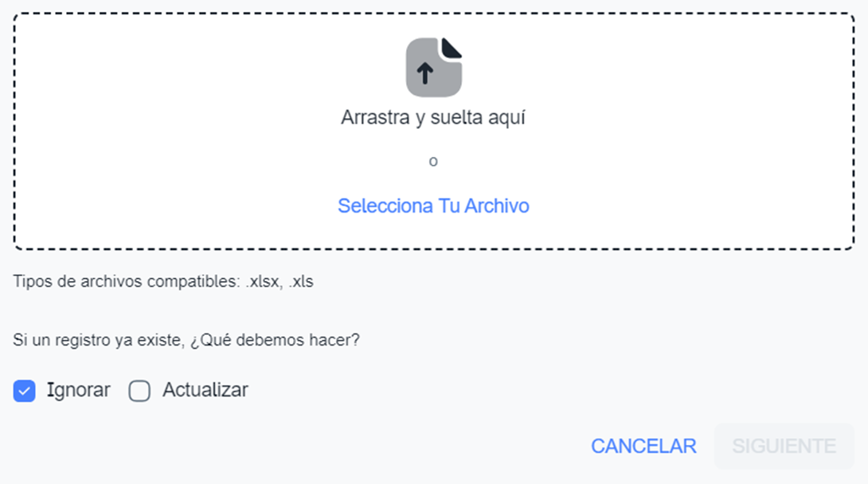Image resolution: width=868 pixels, height=484 pixels.
Task: Click the blue checkmark inside the Ignorar box
Action: (x=25, y=391)
